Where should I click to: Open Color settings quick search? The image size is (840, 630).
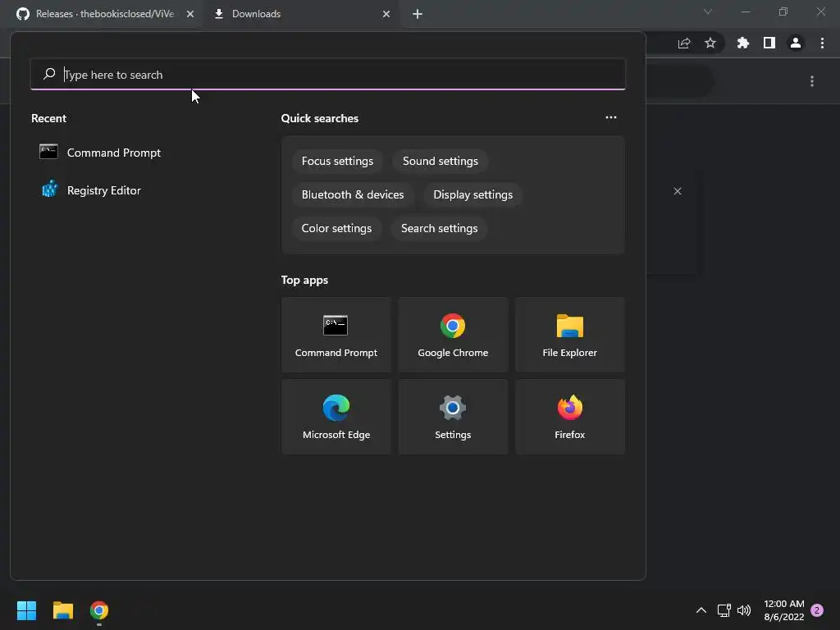click(336, 229)
